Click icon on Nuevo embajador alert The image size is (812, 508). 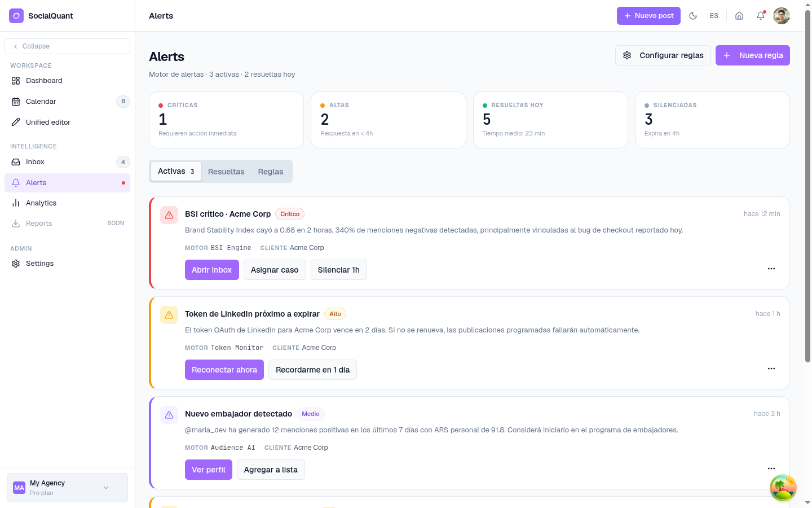click(169, 415)
